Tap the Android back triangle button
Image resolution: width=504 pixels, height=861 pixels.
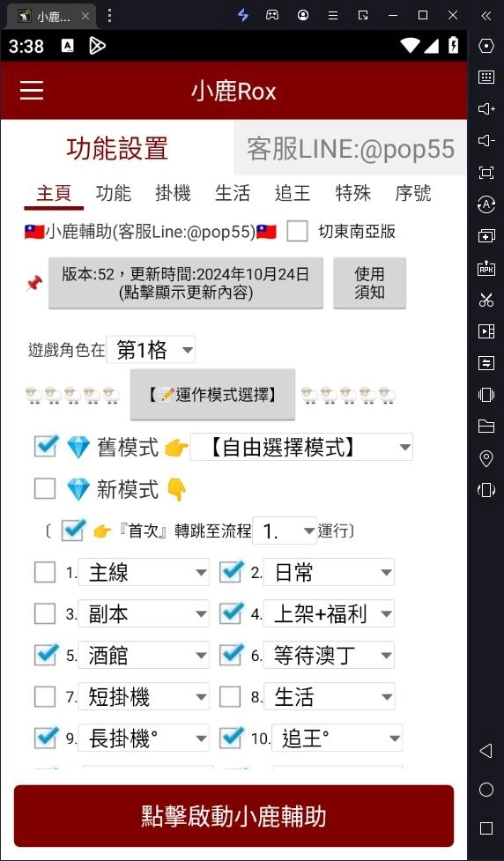tap(485, 751)
